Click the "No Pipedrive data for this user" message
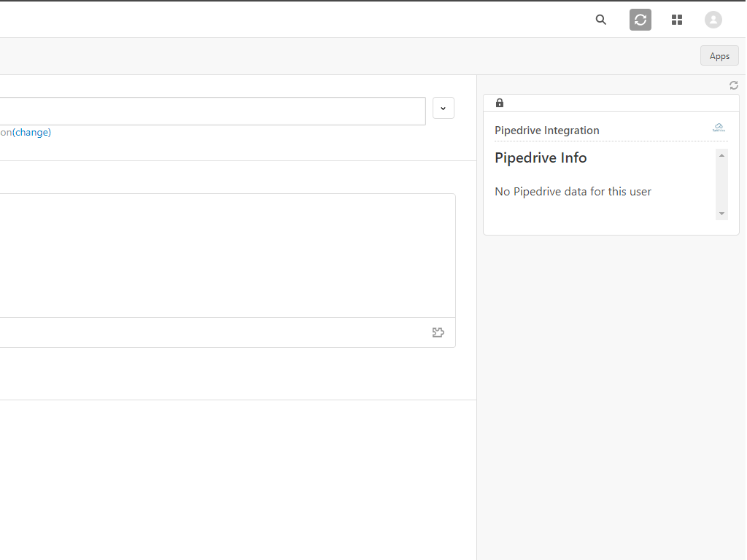The image size is (747, 560). (573, 192)
